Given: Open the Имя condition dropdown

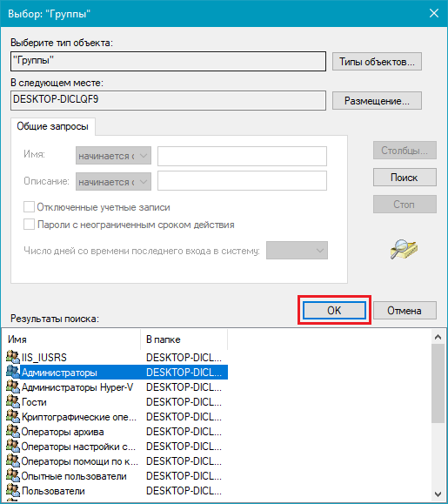Looking at the screenshot, I should pyautogui.click(x=113, y=156).
